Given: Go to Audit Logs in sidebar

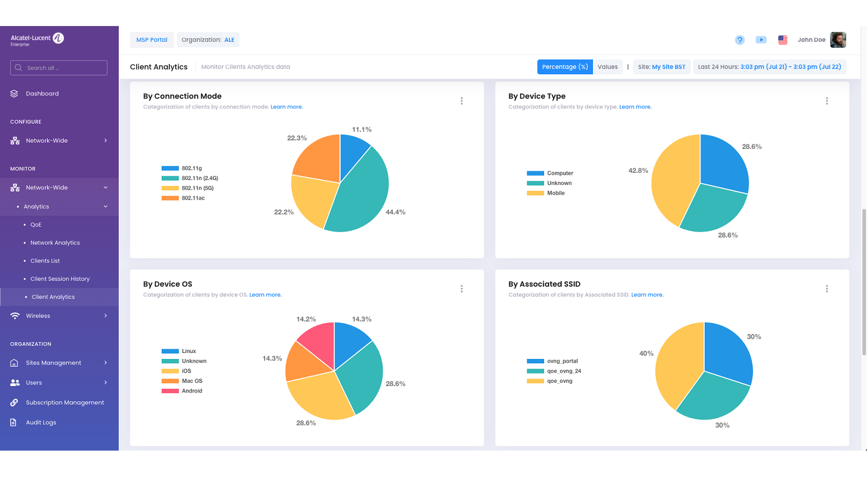Looking at the screenshot, I should 41,422.
